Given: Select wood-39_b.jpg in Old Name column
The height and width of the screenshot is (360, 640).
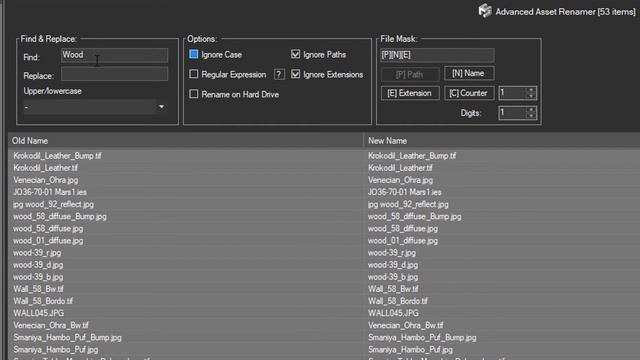Looking at the screenshot, I should [x=38, y=277].
